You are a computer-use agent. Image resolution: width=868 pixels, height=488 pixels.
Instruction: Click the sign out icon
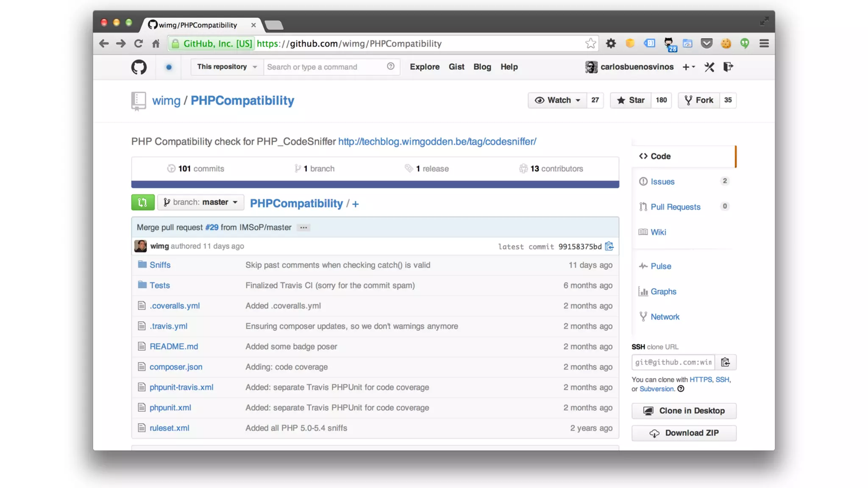(728, 67)
